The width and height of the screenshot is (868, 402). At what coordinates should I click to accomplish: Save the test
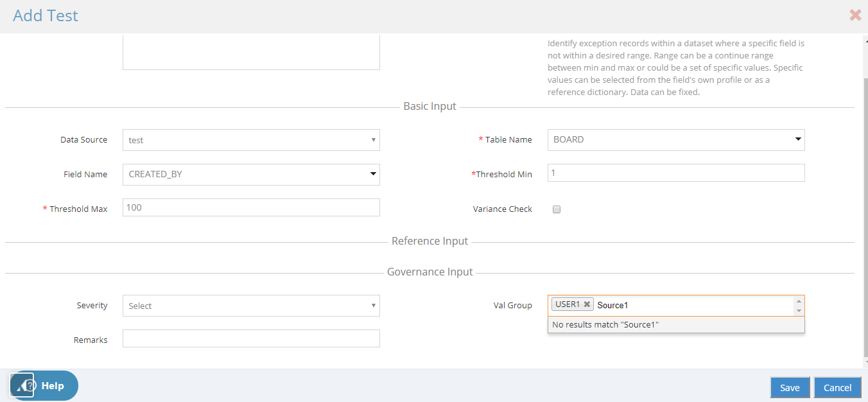tap(790, 387)
